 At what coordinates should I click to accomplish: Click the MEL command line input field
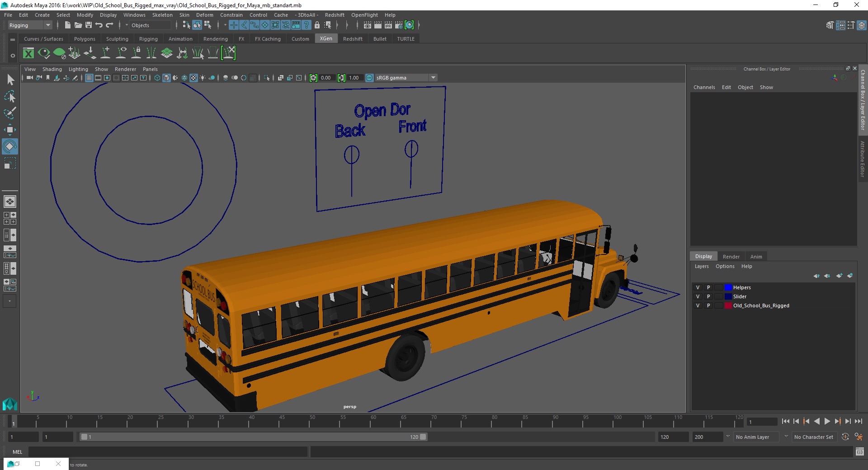coord(168,451)
